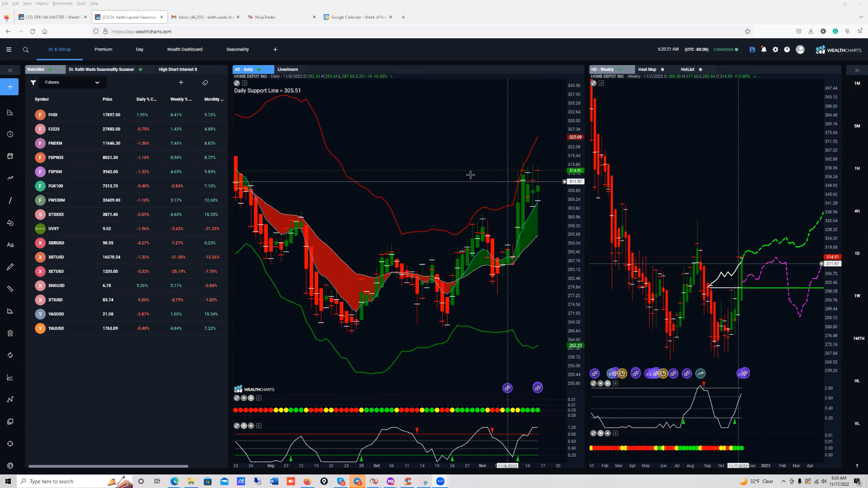Image resolution: width=868 pixels, height=488 pixels.
Task: Toggle Seasonality Scanner tab link dot
Action: pos(141,70)
